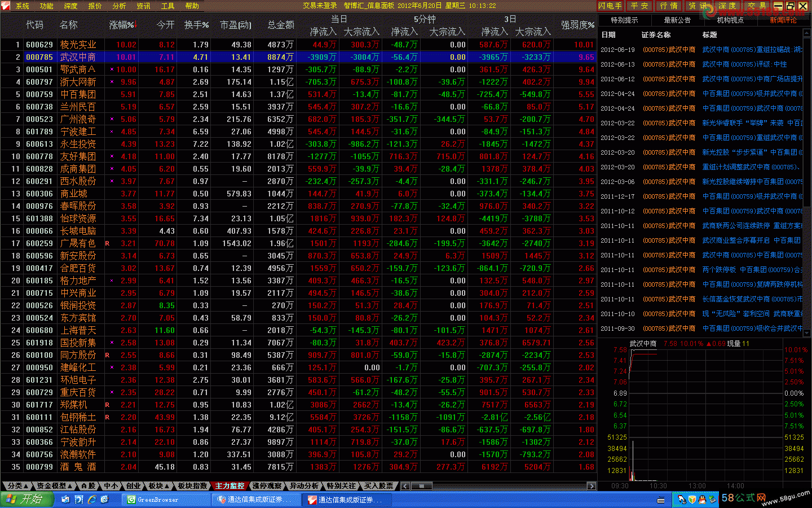Open the 板块 dropdown tab
This screenshot has width=812, height=508.
[158, 486]
